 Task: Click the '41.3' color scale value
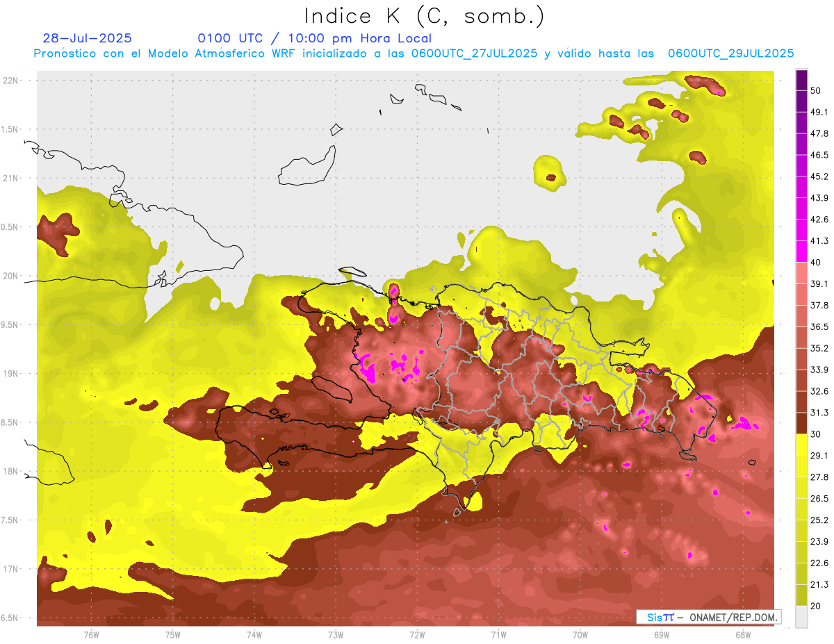pos(819,241)
